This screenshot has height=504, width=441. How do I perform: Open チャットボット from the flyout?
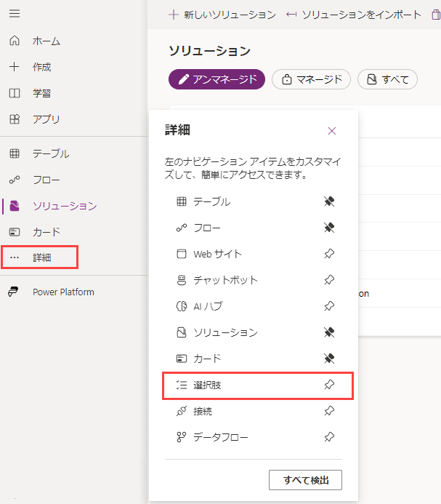coord(225,280)
